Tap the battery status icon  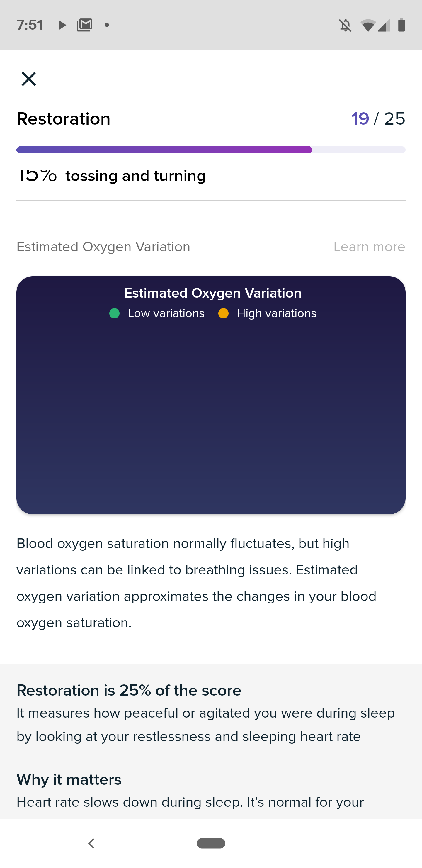click(x=401, y=25)
